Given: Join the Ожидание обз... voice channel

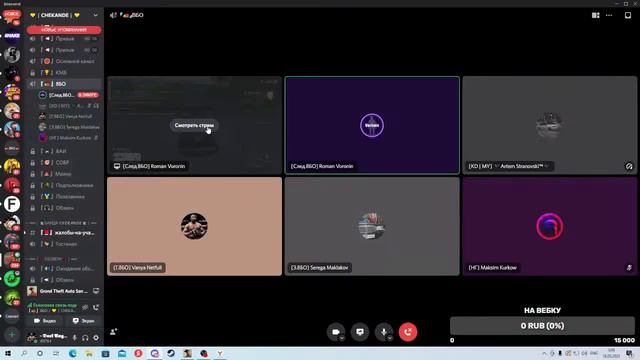Looking at the screenshot, I should pos(63,269).
